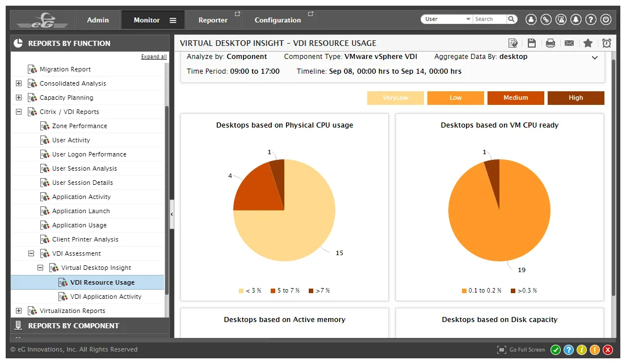Click the chain link icon in the header
This screenshot has width=626, height=364.
pos(546,19)
